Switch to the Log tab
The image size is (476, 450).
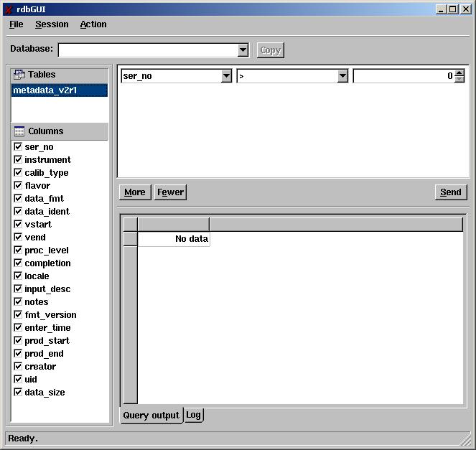click(x=194, y=415)
